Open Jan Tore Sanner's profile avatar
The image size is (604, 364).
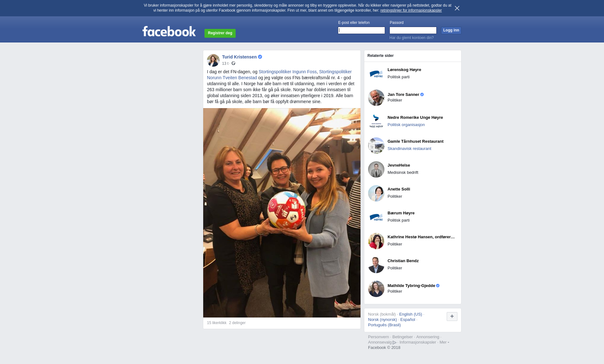376,98
